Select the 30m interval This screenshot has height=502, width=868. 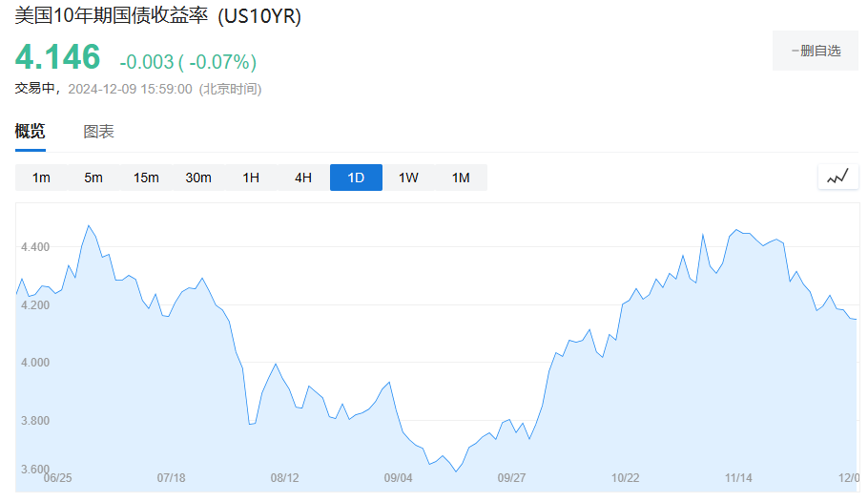198,178
